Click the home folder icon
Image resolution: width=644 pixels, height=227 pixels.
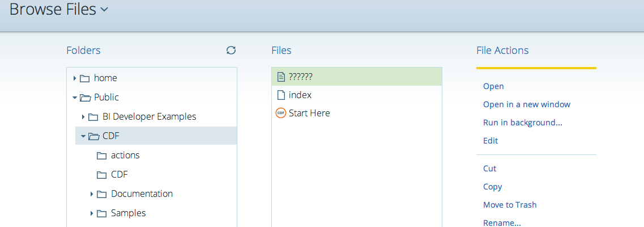(x=84, y=78)
